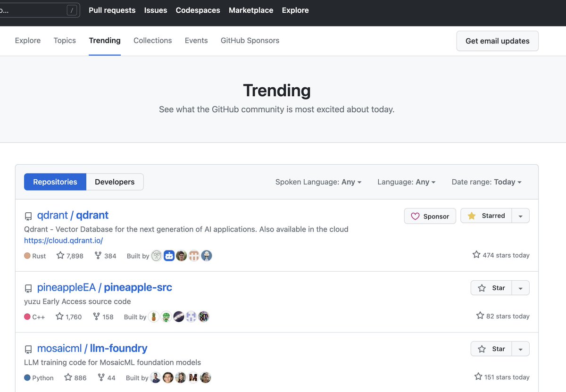Select the GitHub Sponsors tab
Image resolution: width=566 pixels, height=392 pixels.
point(250,41)
